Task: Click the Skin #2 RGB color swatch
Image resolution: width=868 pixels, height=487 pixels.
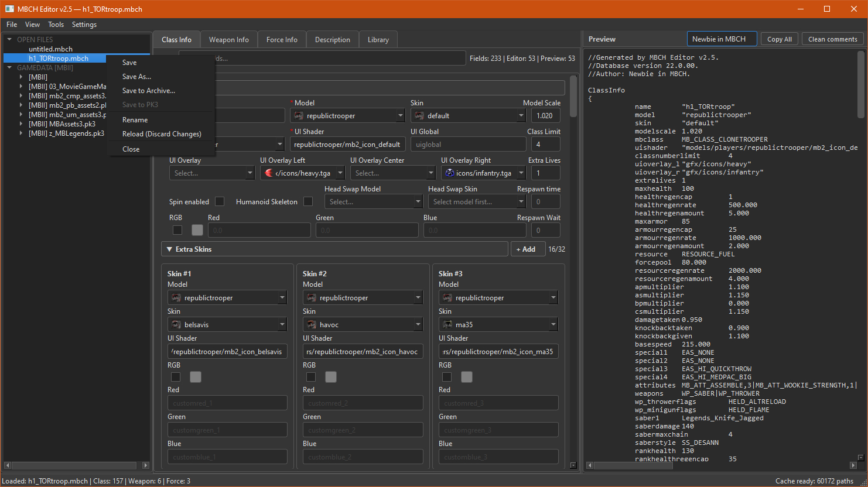Action: tap(331, 377)
